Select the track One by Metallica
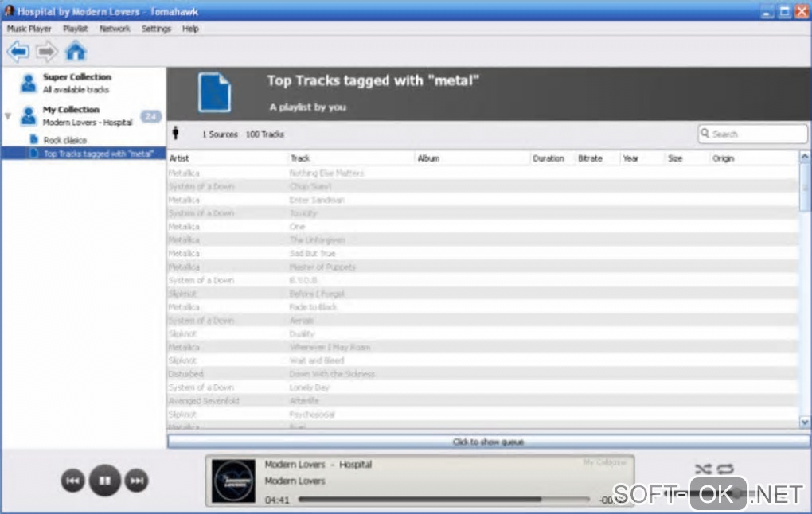 pos(297,227)
